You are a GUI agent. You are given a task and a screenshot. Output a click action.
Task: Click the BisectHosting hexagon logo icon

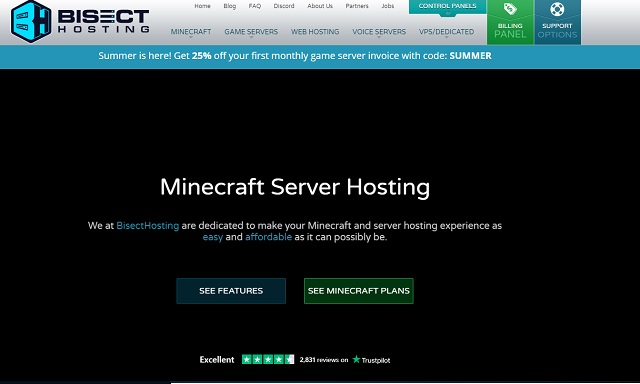pyautogui.click(x=31, y=21)
